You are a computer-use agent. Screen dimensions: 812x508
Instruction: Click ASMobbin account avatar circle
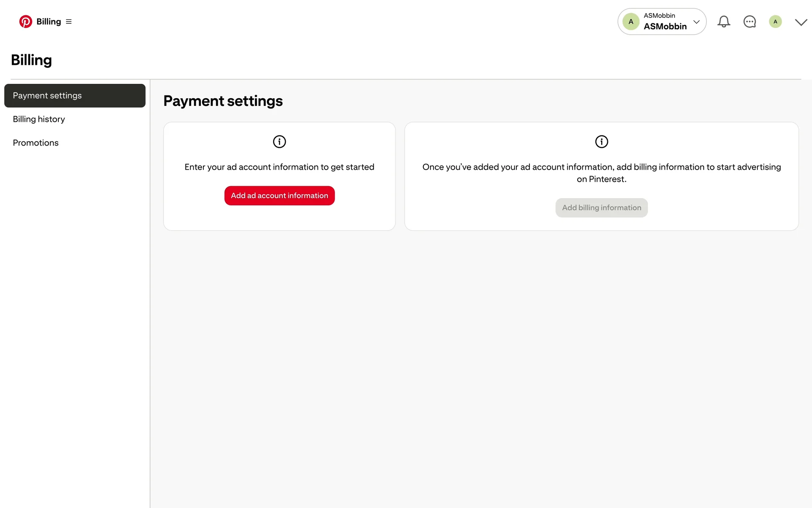click(x=631, y=22)
